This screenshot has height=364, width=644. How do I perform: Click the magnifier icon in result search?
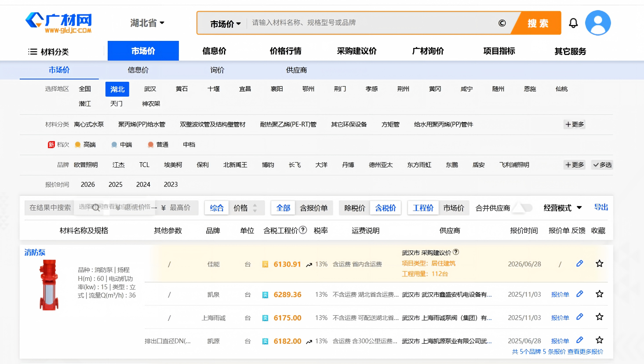coord(96,207)
